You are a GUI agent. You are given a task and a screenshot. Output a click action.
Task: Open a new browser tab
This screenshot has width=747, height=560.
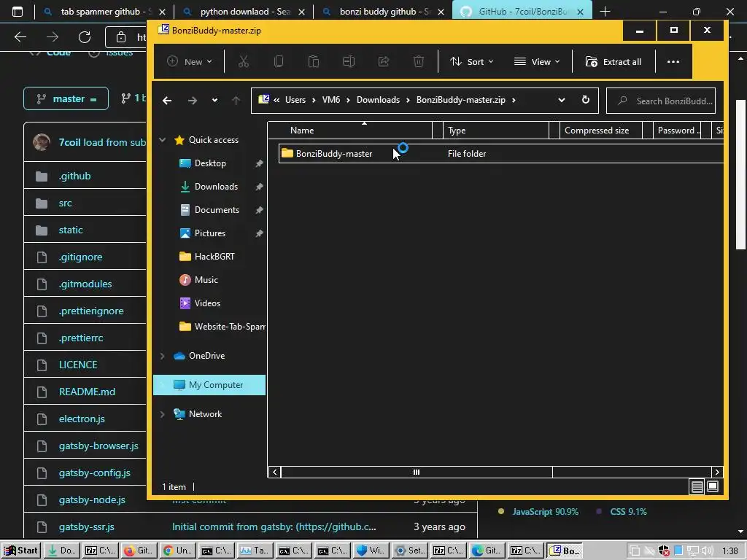[605, 12]
